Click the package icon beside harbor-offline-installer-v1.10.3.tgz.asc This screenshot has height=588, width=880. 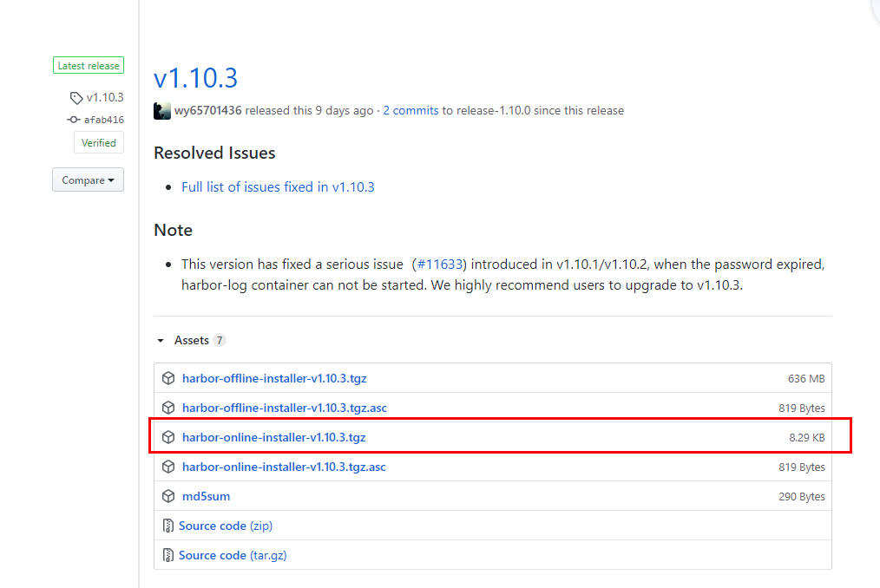pyautogui.click(x=168, y=408)
